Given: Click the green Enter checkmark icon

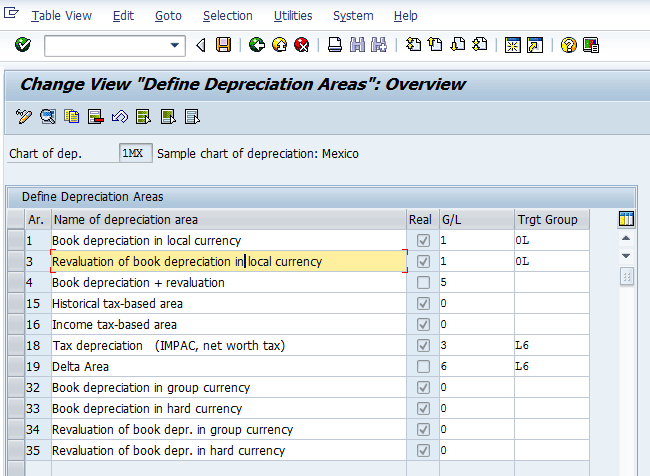Looking at the screenshot, I should click(23, 45).
